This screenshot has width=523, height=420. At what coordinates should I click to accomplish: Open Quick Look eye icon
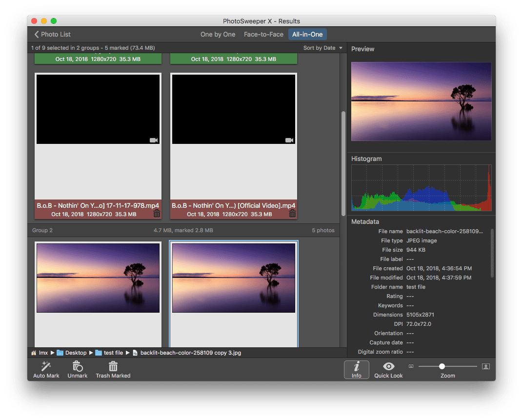[x=388, y=366]
